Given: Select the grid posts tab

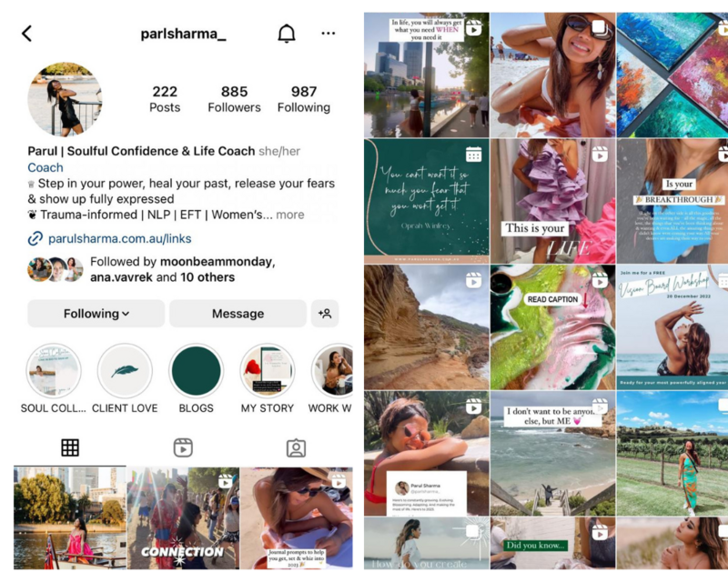Looking at the screenshot, I should point(70,448).
